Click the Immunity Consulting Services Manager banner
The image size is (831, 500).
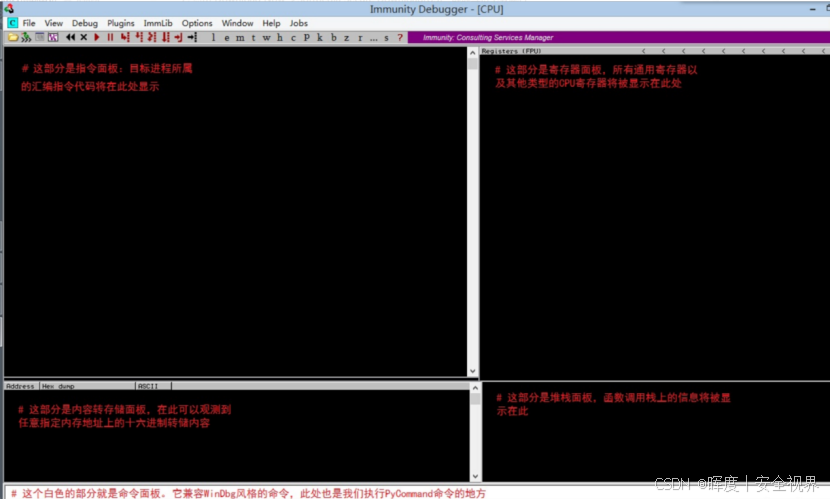[618, 37]
